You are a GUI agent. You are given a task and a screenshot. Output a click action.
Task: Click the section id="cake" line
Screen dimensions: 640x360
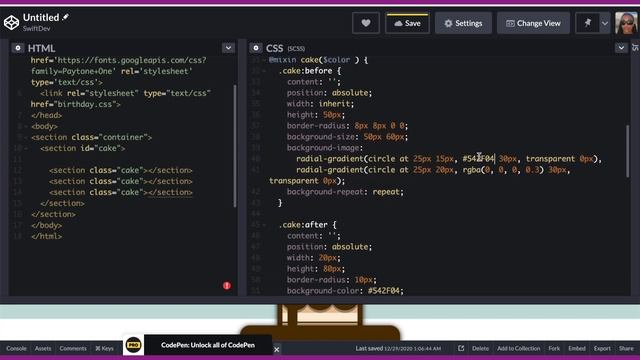[x=83, y=149]
